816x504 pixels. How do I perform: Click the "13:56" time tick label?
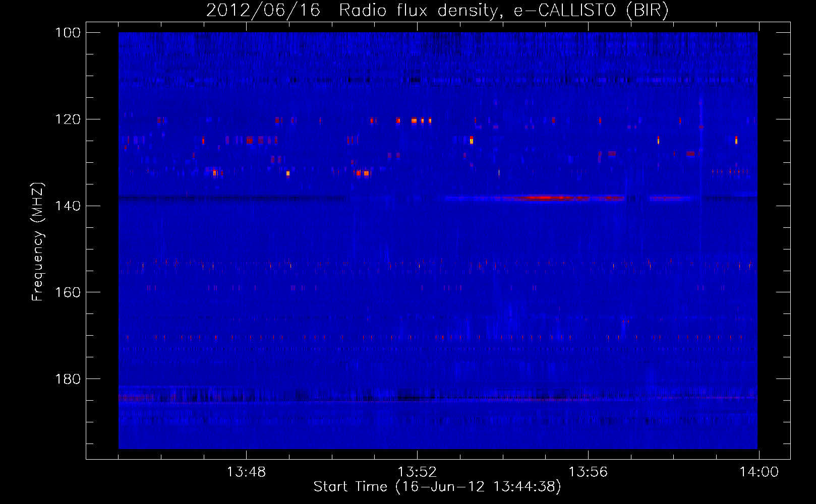point(588,472)
